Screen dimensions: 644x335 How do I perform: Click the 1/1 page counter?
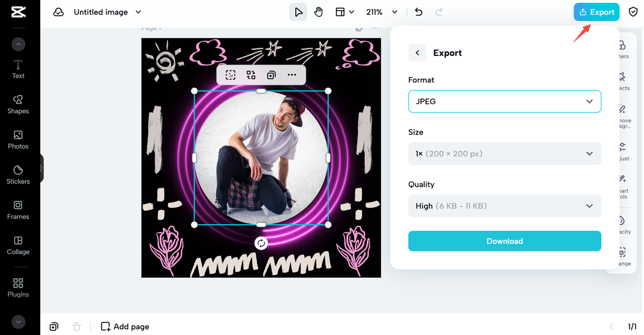[x=632, y=326]
